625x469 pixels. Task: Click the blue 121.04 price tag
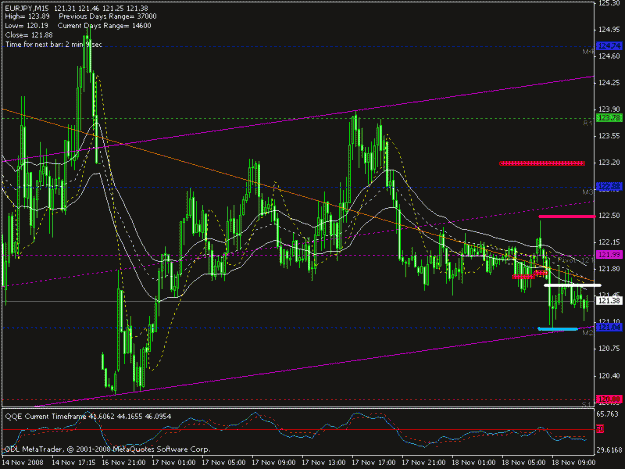(x=609, y=327)
